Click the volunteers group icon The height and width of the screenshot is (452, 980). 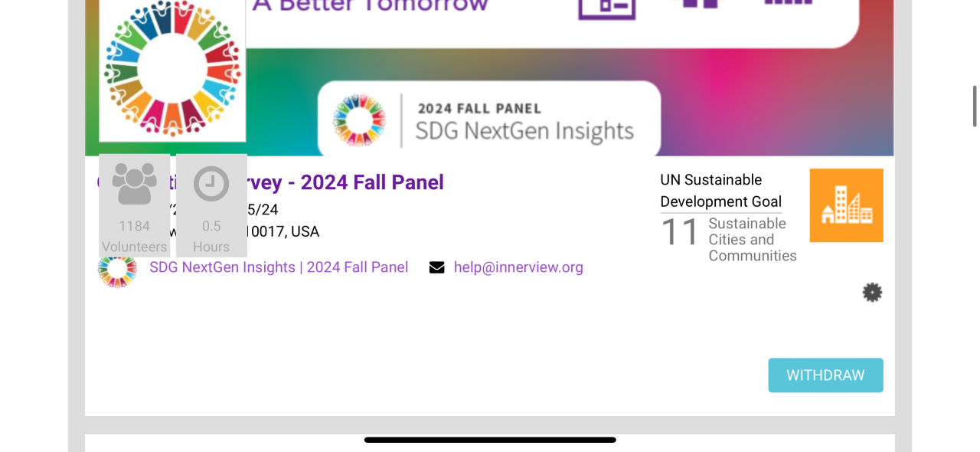pyautogui.click(x=134, y=184)
